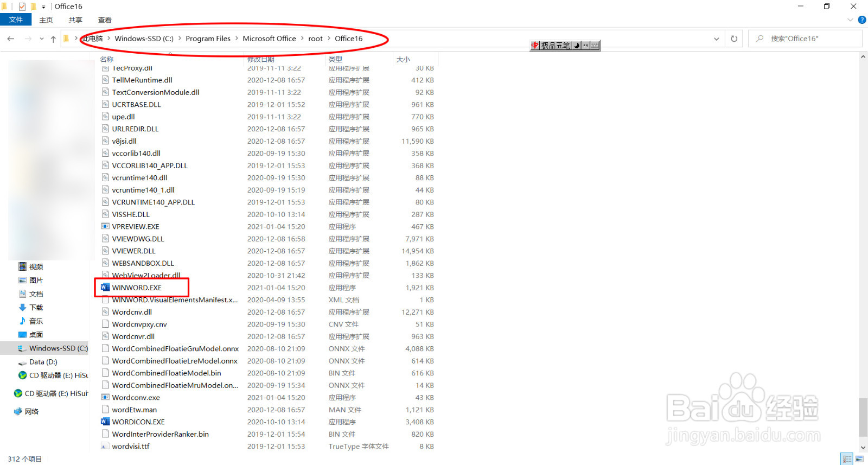
Task: Click the file list vertical scrollbar thumb
Action: tap(863, 417)
